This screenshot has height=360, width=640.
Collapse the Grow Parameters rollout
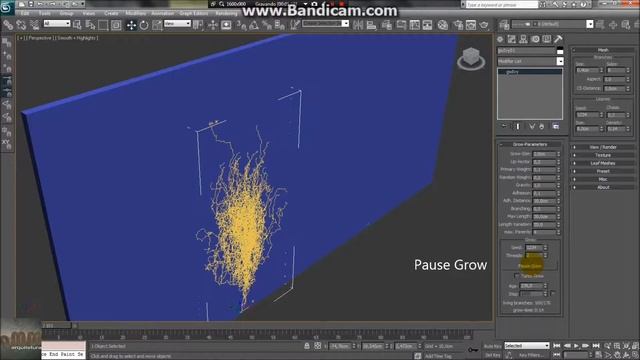pos(530,144)
